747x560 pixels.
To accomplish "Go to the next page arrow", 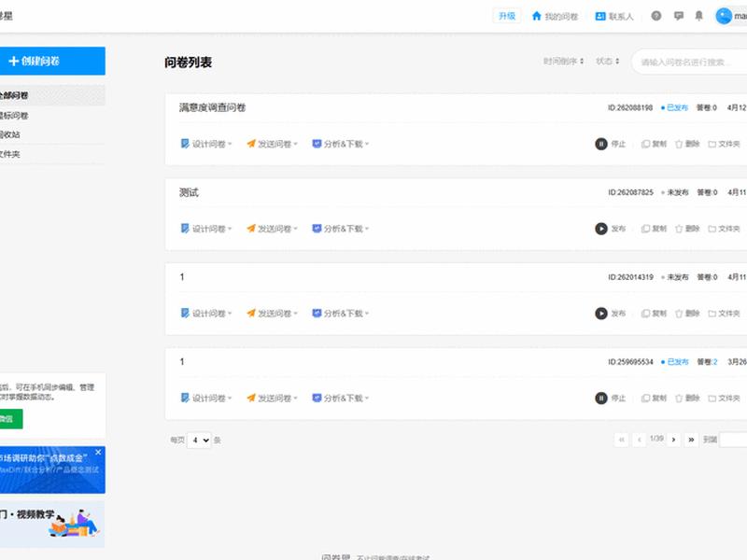I will 673,440.
